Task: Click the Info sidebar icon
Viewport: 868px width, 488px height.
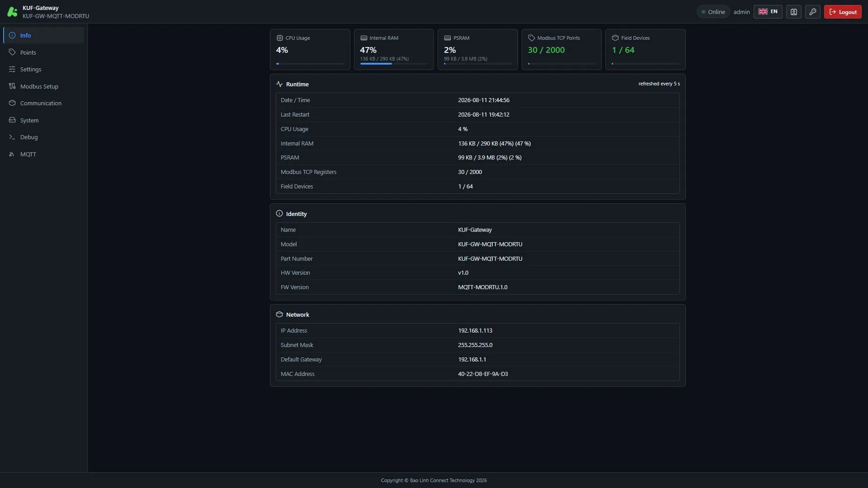Action: pos(12,35)
